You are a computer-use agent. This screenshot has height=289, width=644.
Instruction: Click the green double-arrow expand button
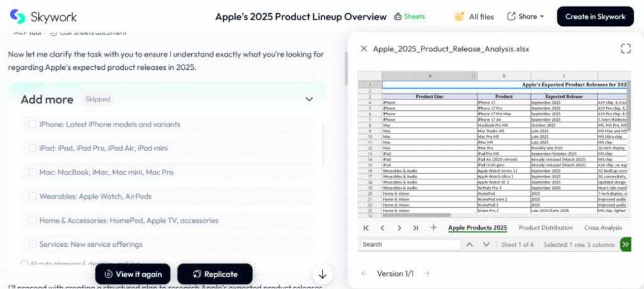pyautogui.click(x=625, y=244)
